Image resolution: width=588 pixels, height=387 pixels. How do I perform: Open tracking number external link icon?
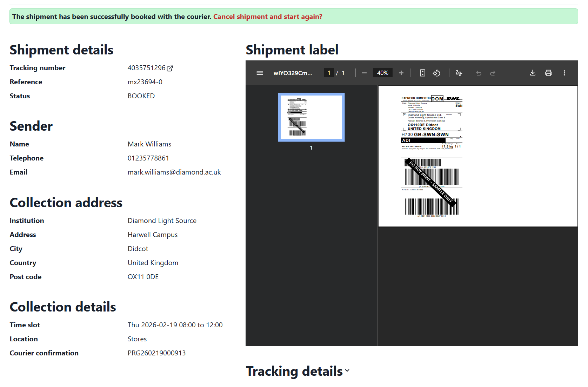click(170, 68)
